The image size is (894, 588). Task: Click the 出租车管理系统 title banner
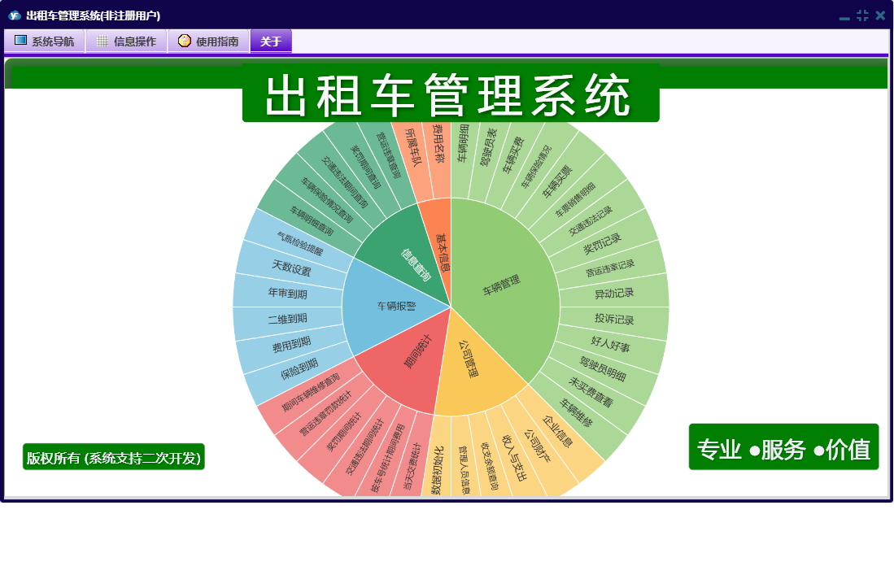451,94
